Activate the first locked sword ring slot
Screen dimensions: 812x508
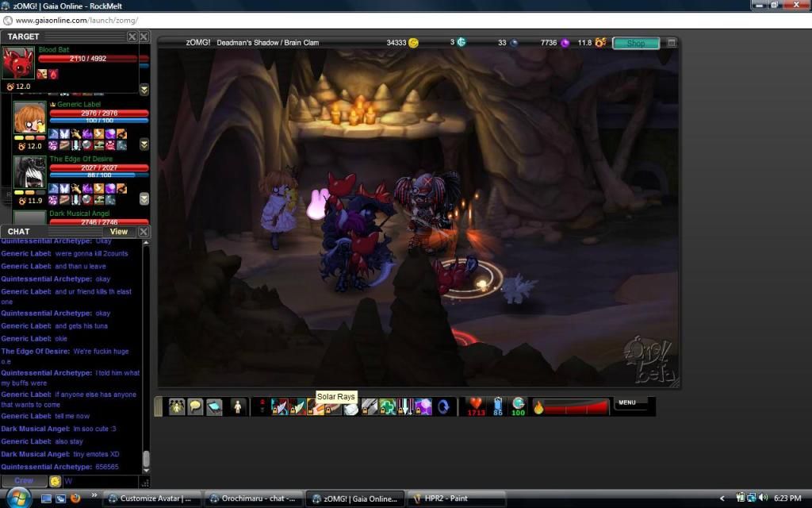point(279,406)
